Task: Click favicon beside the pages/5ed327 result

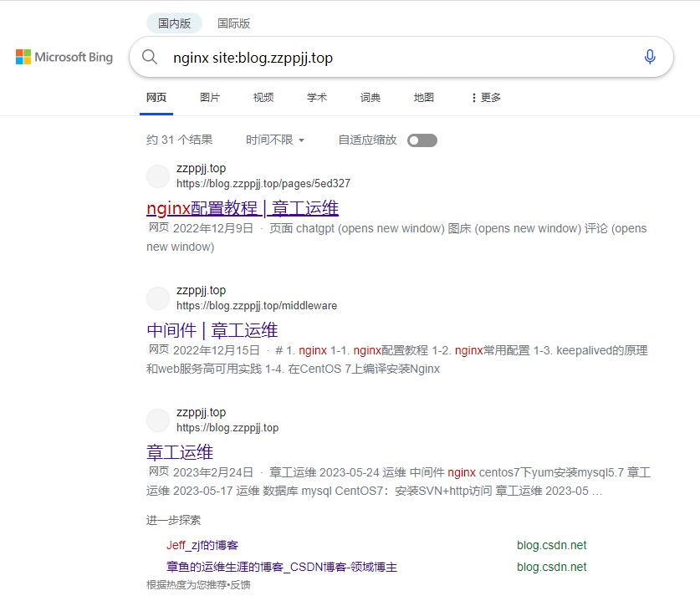Action: pos(158,176)
